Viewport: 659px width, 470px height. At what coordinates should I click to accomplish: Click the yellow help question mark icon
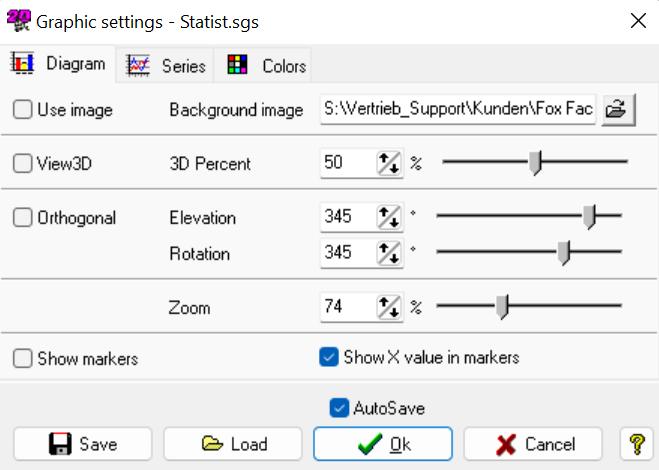click(x=636, y=444)
